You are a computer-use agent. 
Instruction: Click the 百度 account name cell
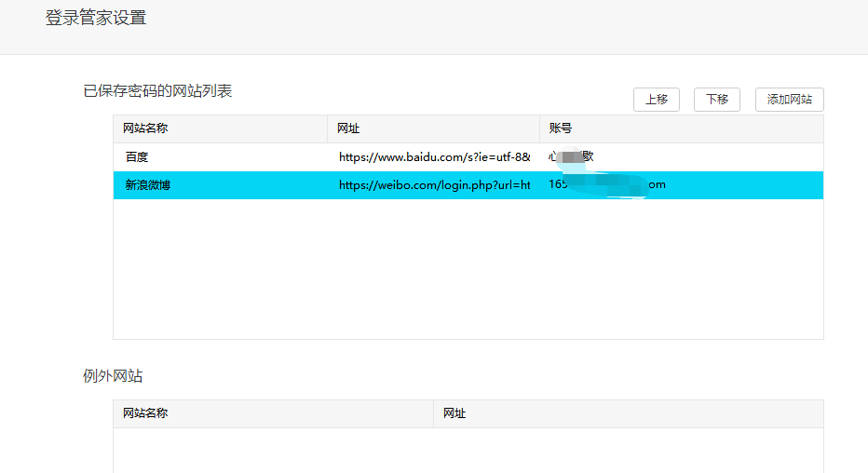click(x=571, y=157)
